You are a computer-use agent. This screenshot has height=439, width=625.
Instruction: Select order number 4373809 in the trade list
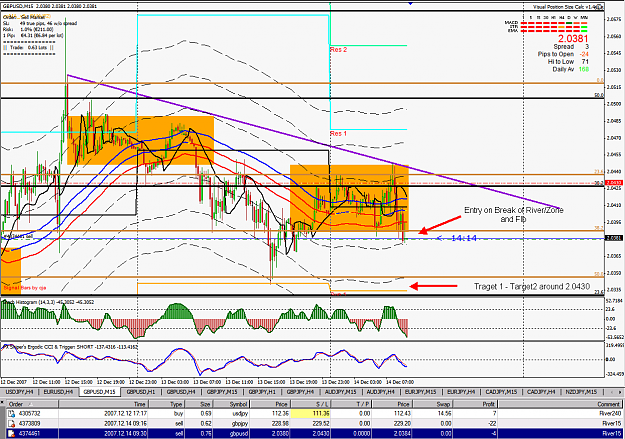(30, 423)
